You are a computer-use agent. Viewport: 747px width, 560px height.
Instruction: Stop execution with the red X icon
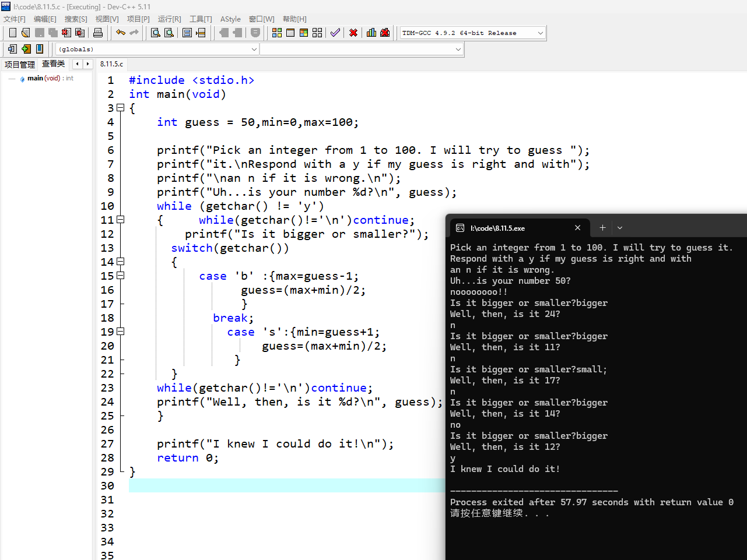pos(353,33)
